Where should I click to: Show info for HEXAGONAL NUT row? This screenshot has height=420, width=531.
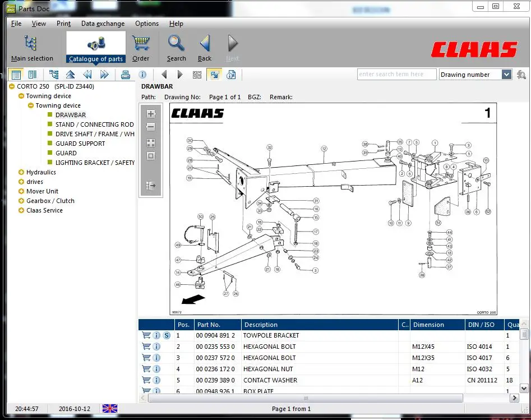point(156,369)
